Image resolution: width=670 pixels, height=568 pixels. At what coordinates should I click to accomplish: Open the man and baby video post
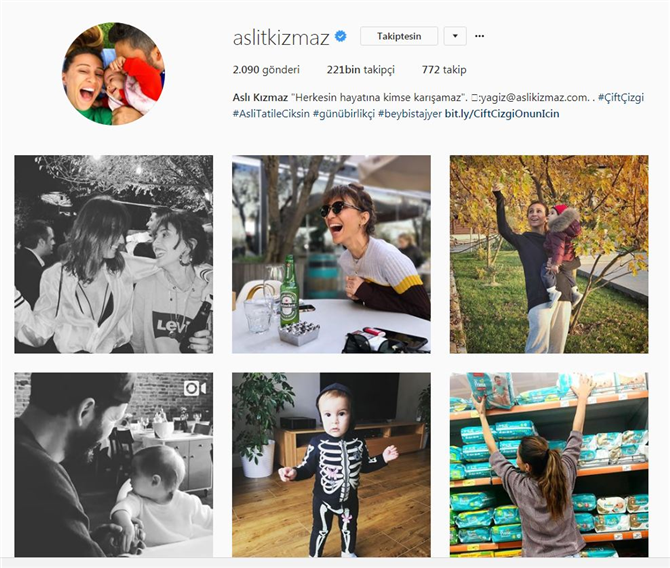(x=114, y=465)
